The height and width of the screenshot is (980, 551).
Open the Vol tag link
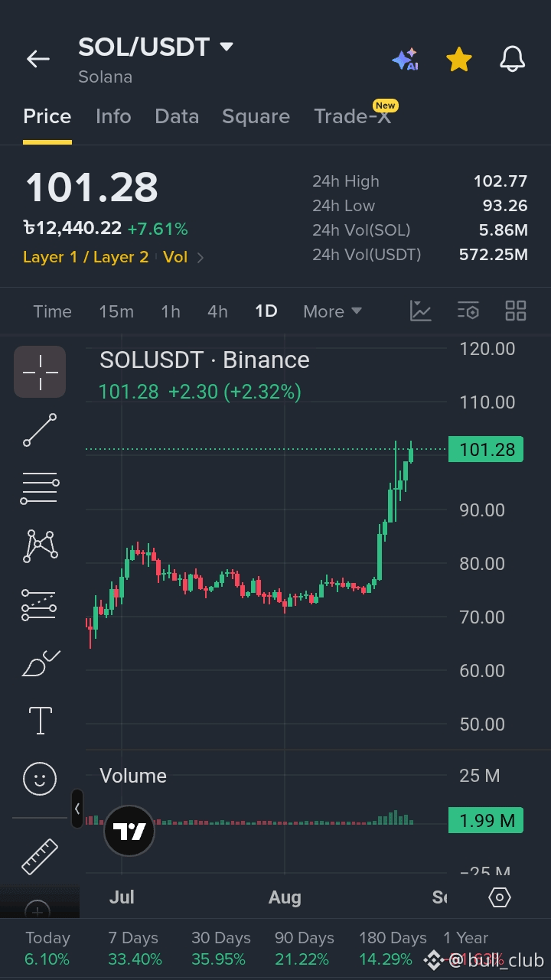click(x=175, y=257)
